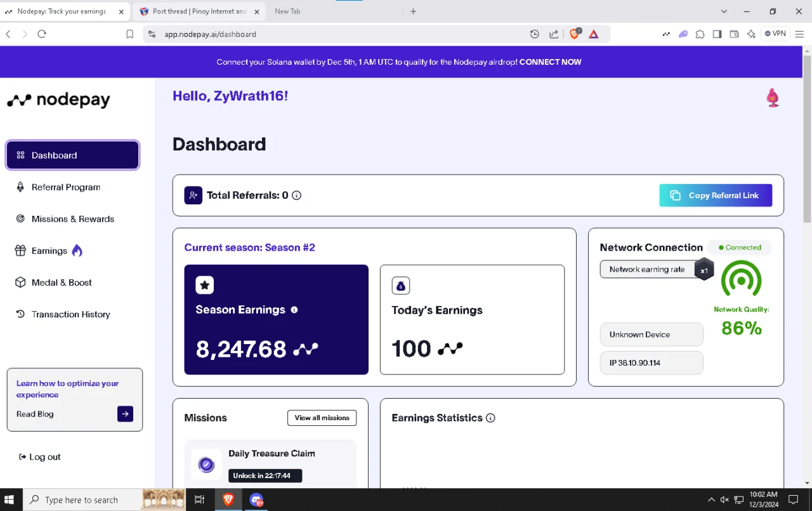
Task: Switch to the New Tab browser tab
Action: (287, 11)
